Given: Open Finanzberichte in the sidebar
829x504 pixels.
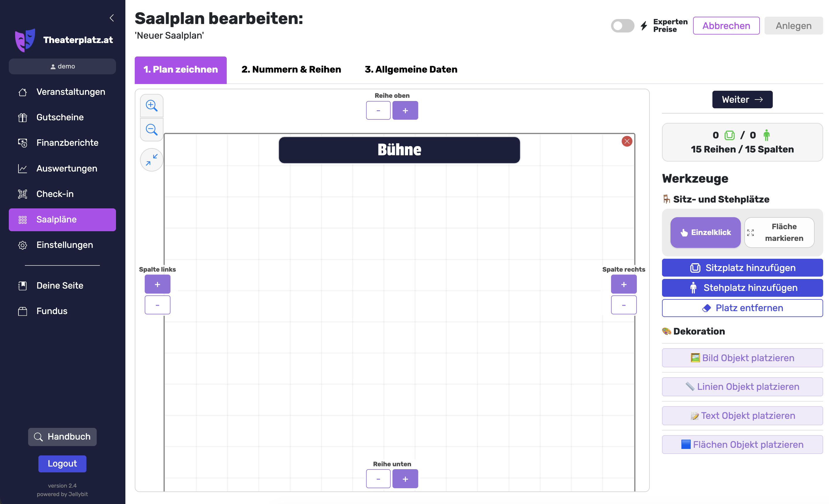Looking at the screenshot, I should (x=67, y=143).
